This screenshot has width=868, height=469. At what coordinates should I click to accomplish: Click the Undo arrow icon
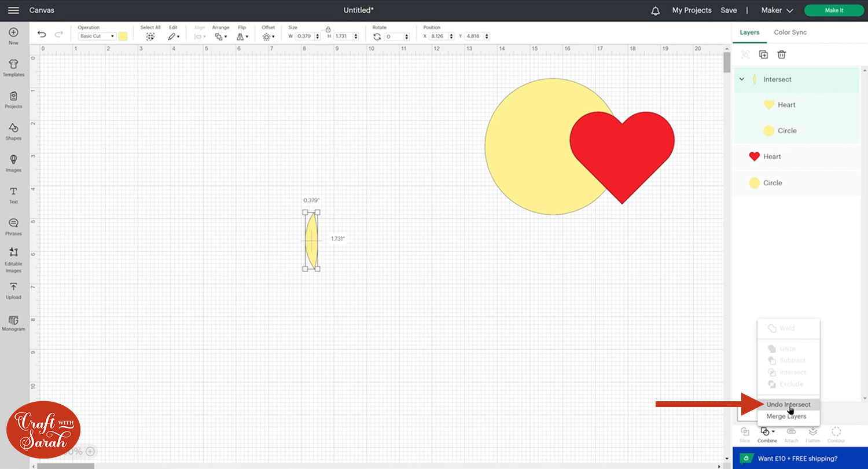point(42,35)
